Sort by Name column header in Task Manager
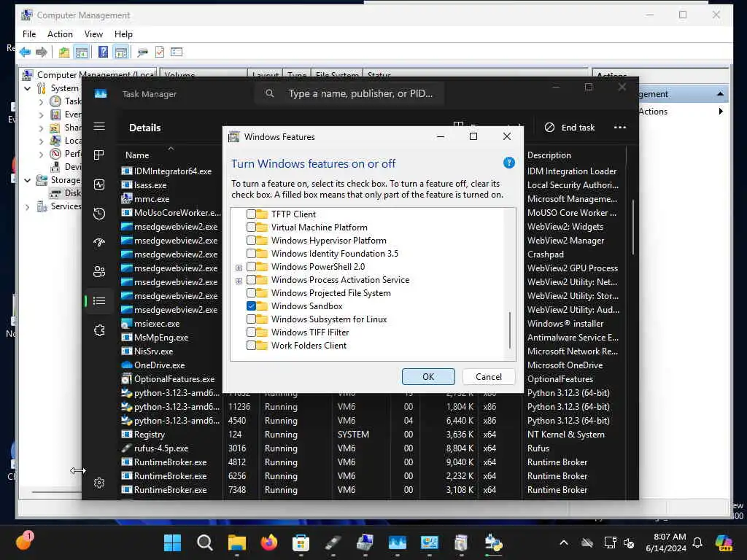 [137, 155]
